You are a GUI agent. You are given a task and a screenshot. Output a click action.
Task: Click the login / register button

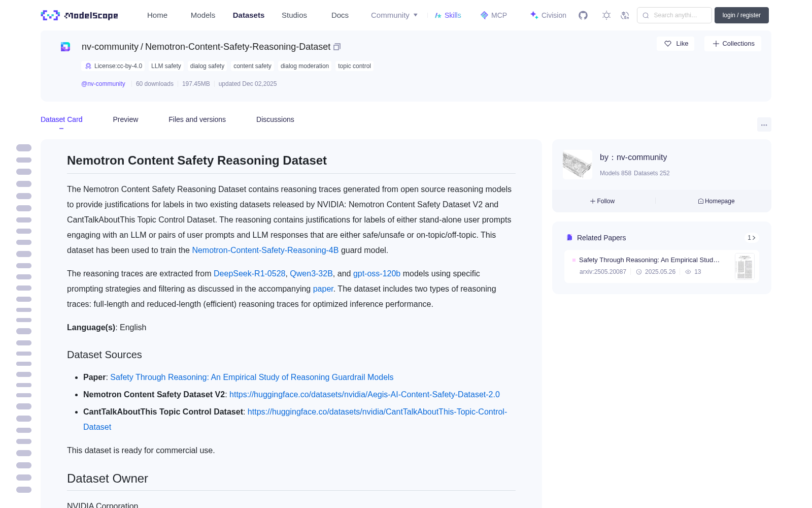point(741,15)
